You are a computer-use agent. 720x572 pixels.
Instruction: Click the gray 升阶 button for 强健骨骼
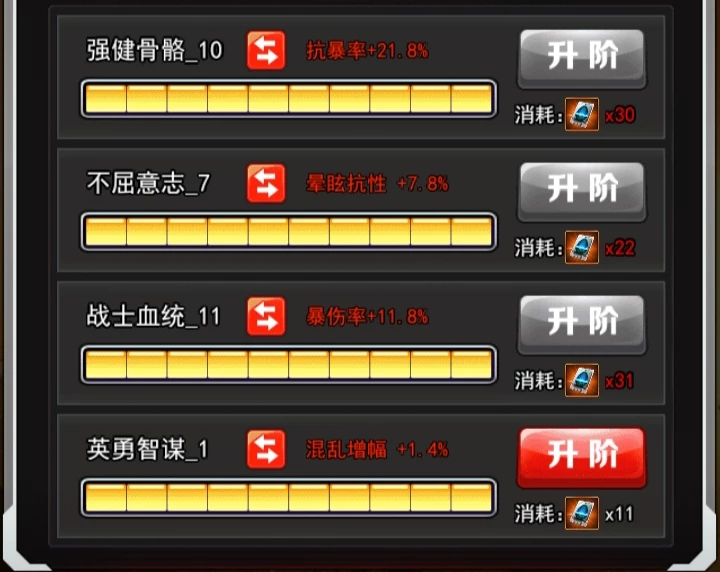click(x=582, y=59)
